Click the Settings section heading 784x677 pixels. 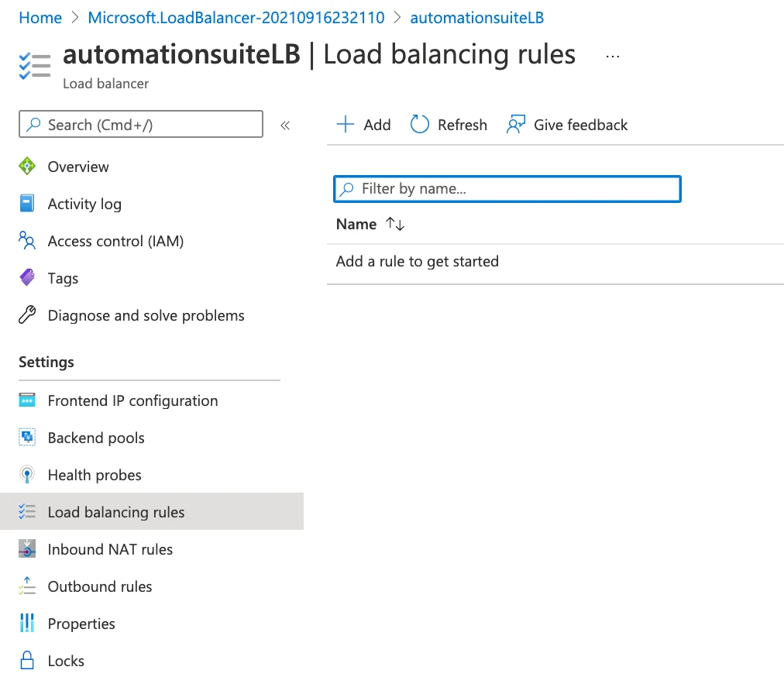(46, 362)
